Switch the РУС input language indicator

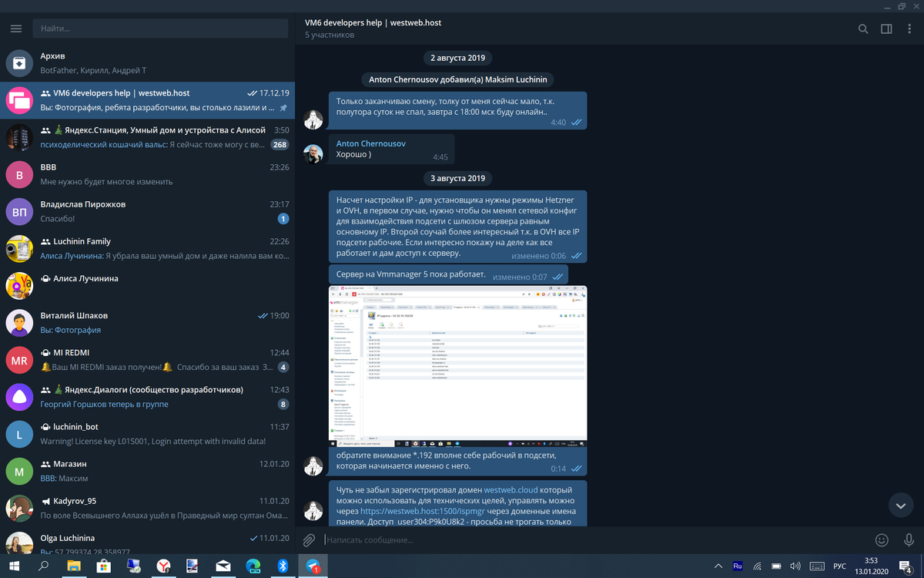(x=839, y=566)
